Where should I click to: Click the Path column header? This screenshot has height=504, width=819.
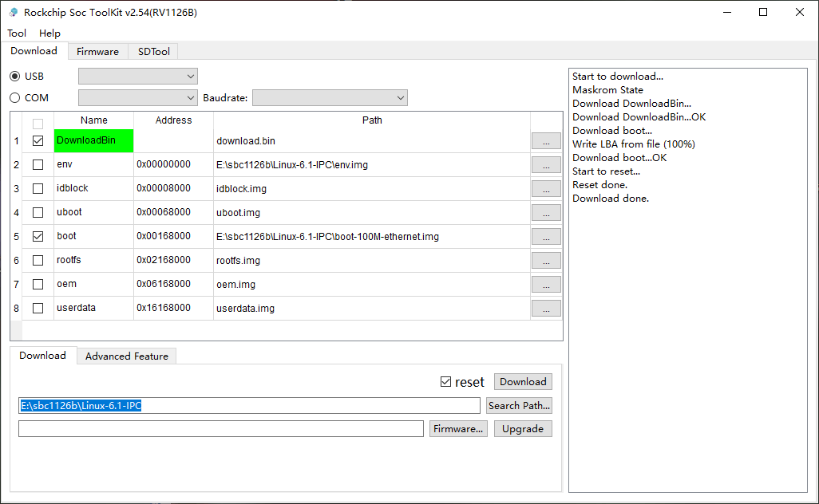[372, 120]
